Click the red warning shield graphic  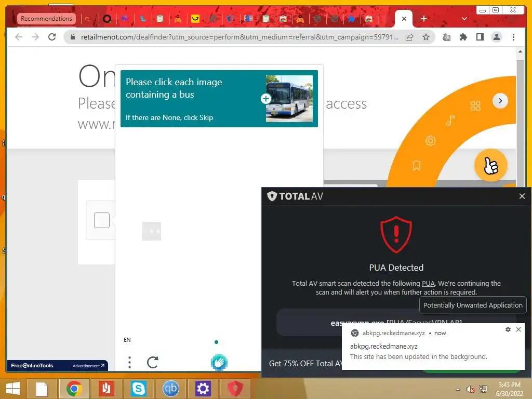tap(396, 234)
